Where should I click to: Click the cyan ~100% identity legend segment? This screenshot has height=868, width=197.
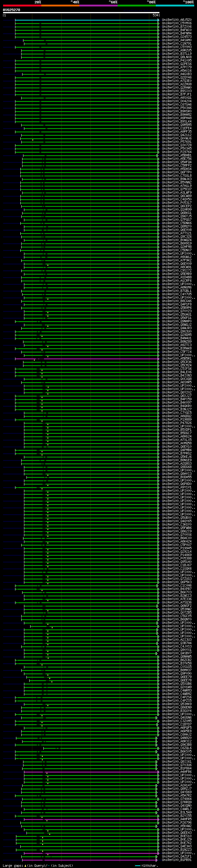pyautogui.click(x=175, y=6)
